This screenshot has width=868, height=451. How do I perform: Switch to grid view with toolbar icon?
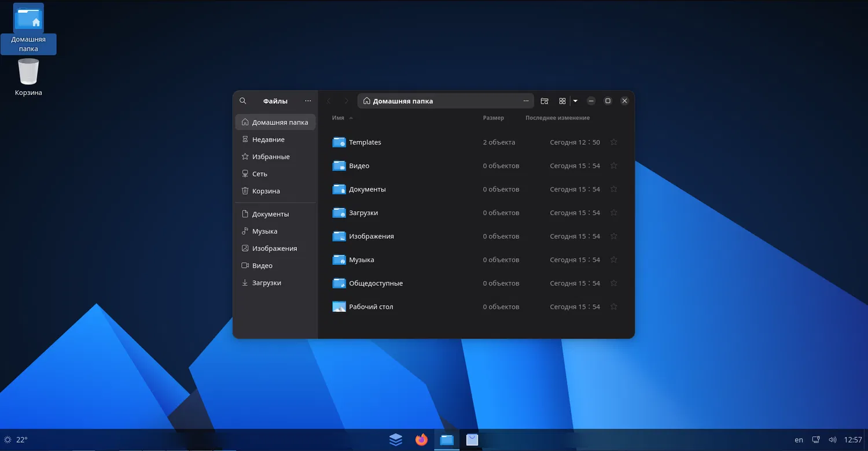coord(562,101)
